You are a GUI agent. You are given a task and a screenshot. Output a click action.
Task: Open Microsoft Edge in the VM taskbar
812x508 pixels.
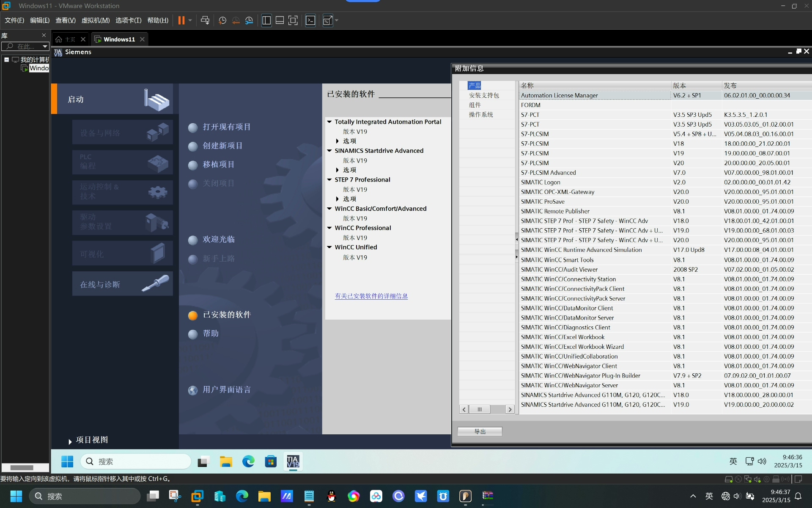click(x=248, y=461)
